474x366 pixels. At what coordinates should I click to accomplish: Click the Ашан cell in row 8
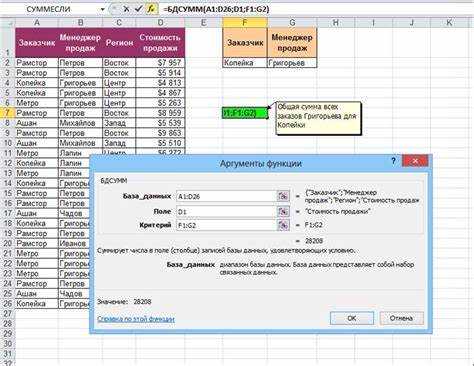pyautogui.click(x=37, y=123)
